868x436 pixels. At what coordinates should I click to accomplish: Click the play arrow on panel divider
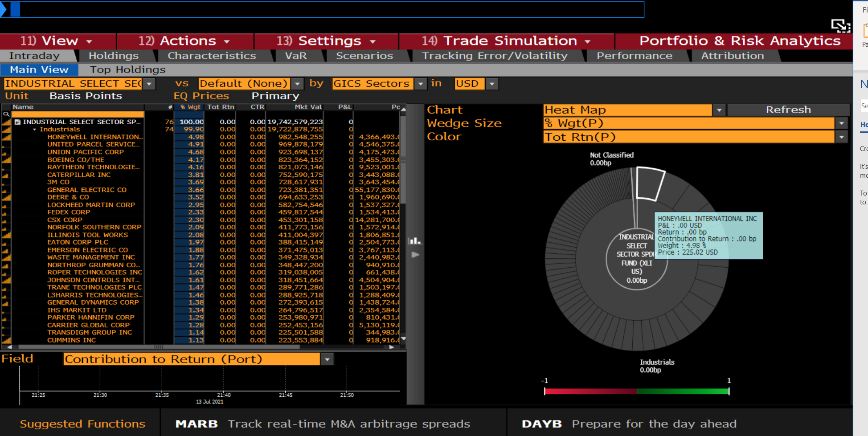tap(415, 255)
